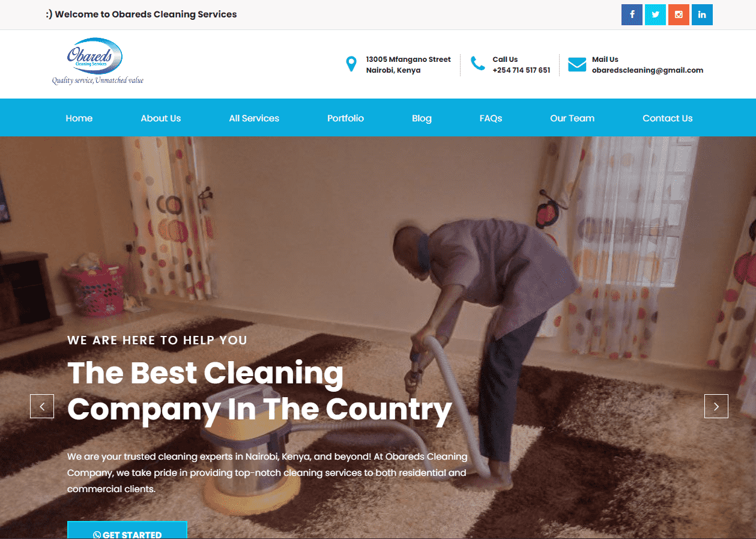Advance to next slide with right arrow
Image resolution: width=756 pixels, height=539 pixels.
click(716, 406)
